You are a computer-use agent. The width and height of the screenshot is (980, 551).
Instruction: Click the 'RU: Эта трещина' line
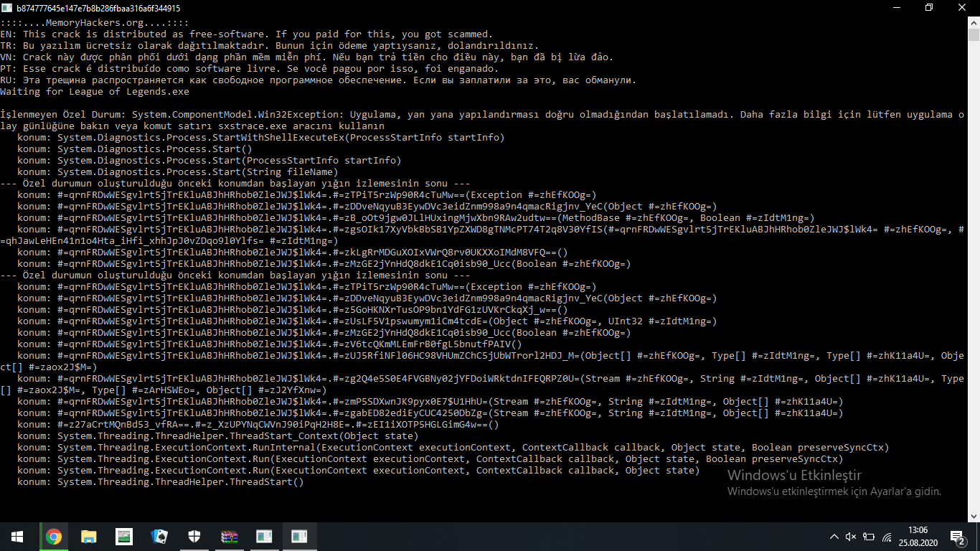[319, 80]
